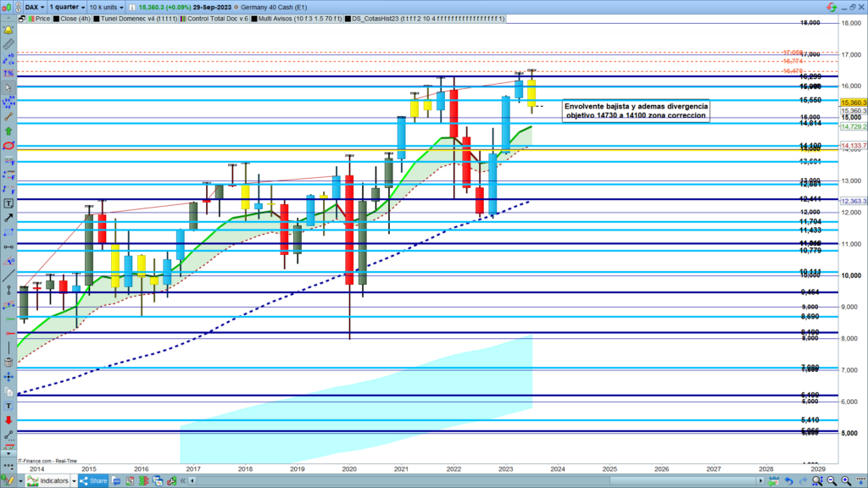Select the red ellipse drawing tool

coord(9,146)
